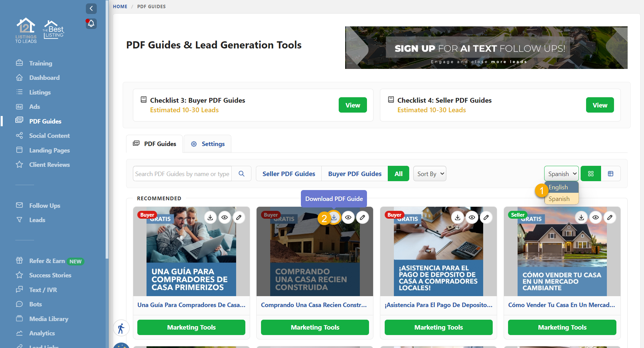Screen dimensions: 644x348
Task: Click the notification bell icon
Action: tap(91, 23)
